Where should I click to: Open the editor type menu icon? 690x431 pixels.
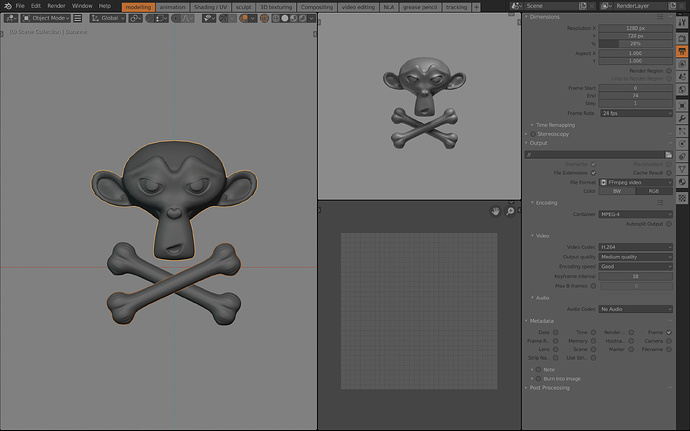(x=11, y=18)
